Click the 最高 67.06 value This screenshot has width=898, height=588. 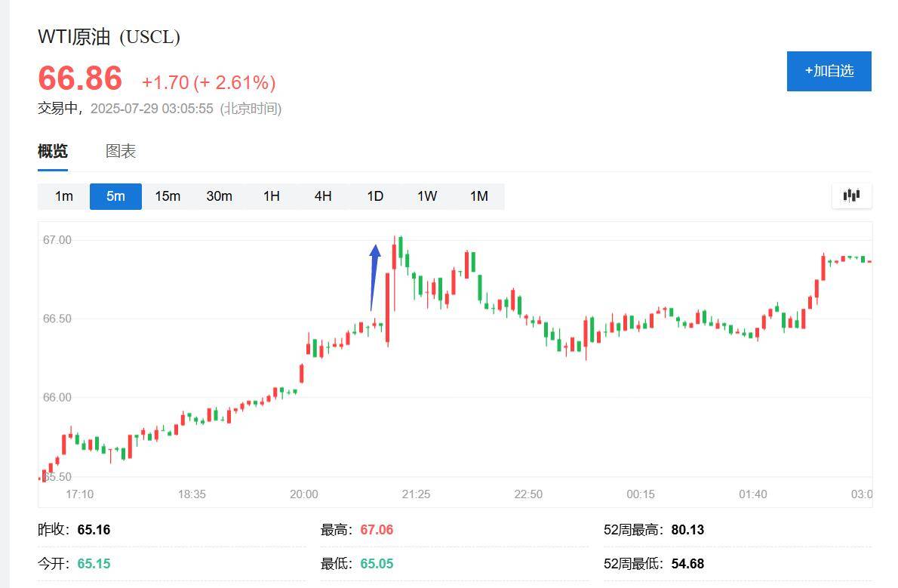(376, 529)
